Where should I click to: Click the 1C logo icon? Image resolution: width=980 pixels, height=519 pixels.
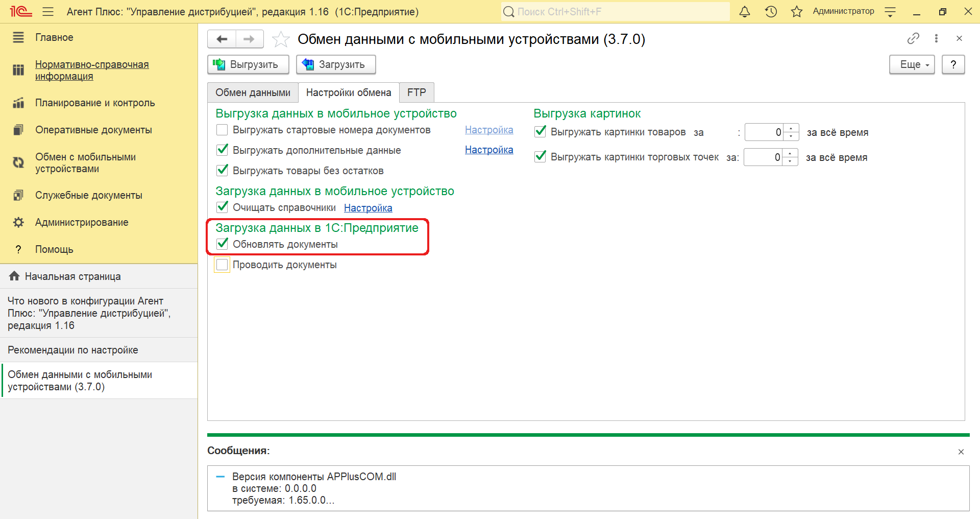(20, 11)
